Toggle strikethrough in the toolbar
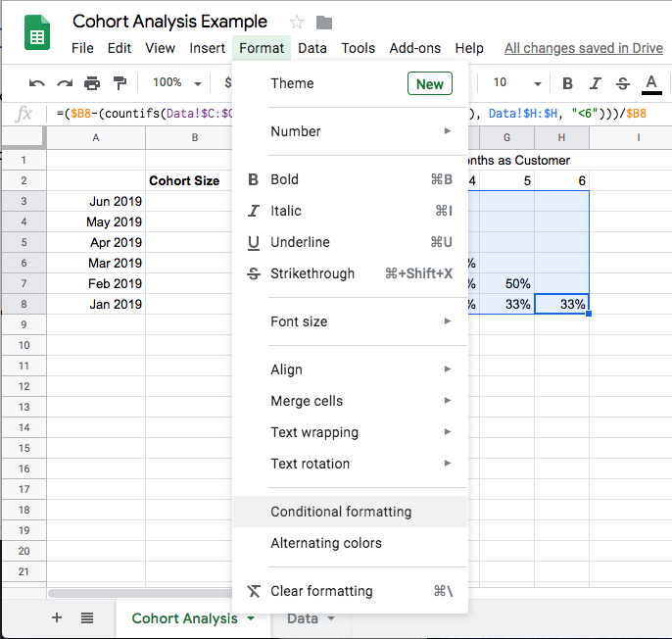This screenshot has height=639, width=672. 623,83
